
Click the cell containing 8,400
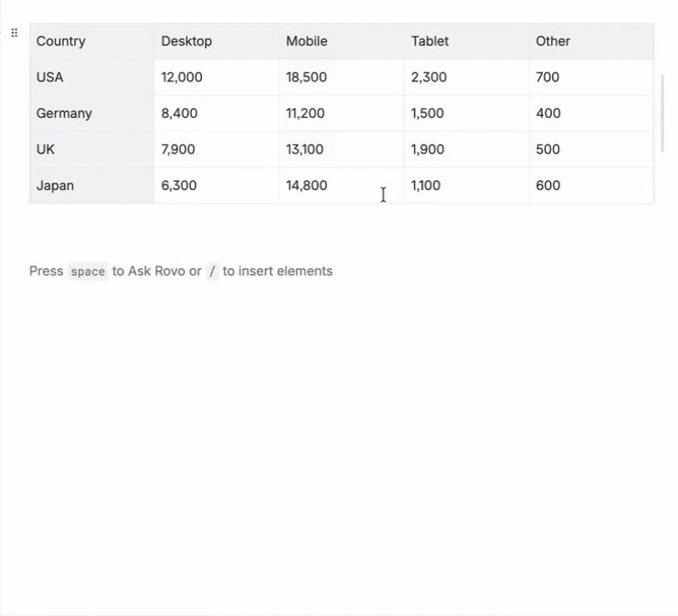217,113
